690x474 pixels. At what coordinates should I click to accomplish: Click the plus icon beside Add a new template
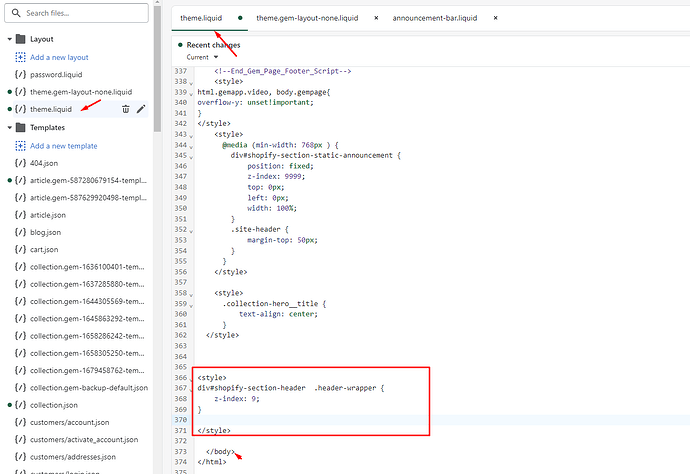coord(20,146)
